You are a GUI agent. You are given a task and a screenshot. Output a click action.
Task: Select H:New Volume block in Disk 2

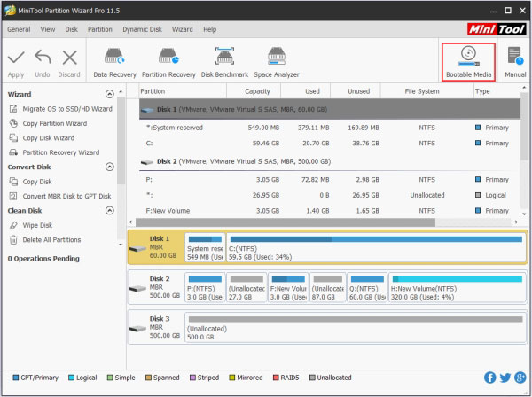(x=457, y=287)
